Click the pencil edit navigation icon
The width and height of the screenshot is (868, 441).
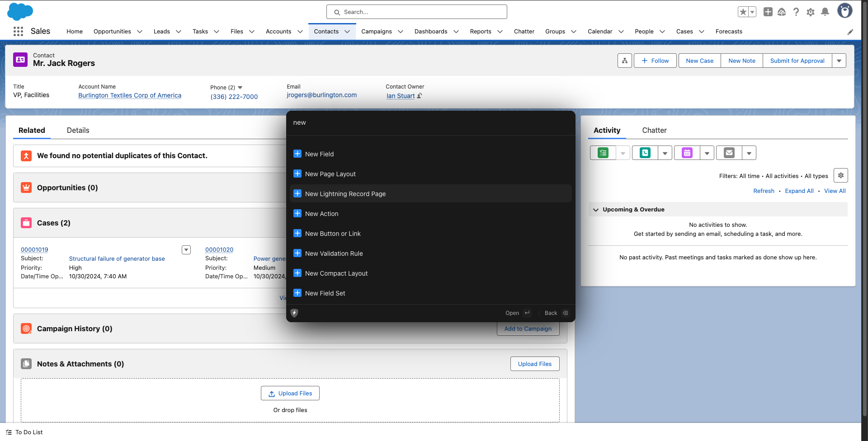point(850,32)
